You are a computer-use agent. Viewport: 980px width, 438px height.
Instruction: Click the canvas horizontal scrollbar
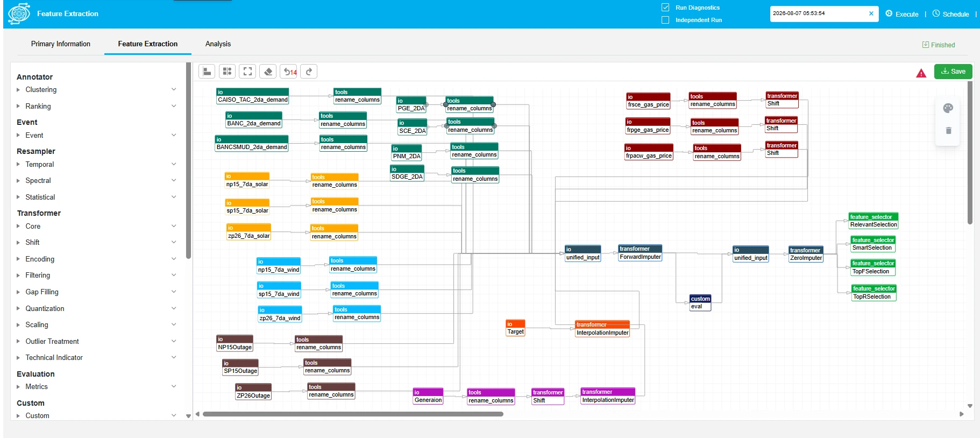coord(353,414)
